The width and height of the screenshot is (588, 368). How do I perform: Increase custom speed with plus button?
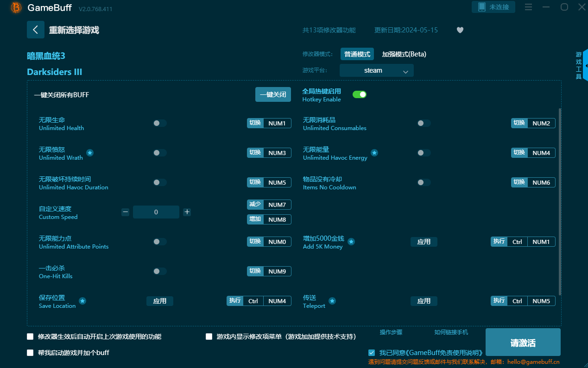click(x=187, y=212)
